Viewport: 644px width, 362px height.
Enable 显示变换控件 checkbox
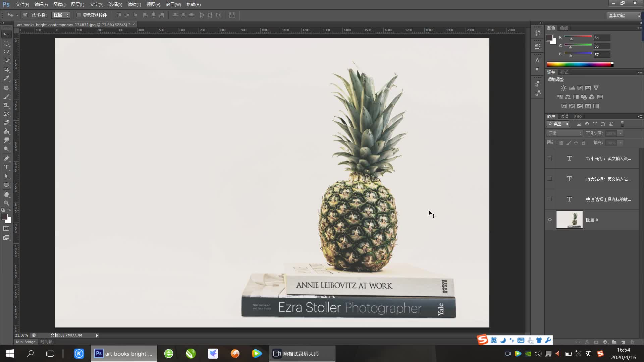79,15
